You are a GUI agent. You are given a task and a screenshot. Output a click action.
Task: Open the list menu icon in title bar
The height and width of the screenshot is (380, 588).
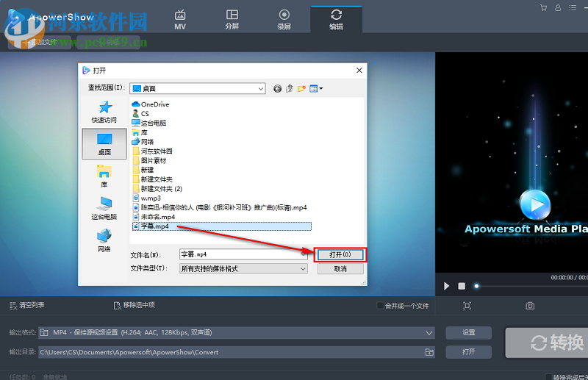[573, 7]
